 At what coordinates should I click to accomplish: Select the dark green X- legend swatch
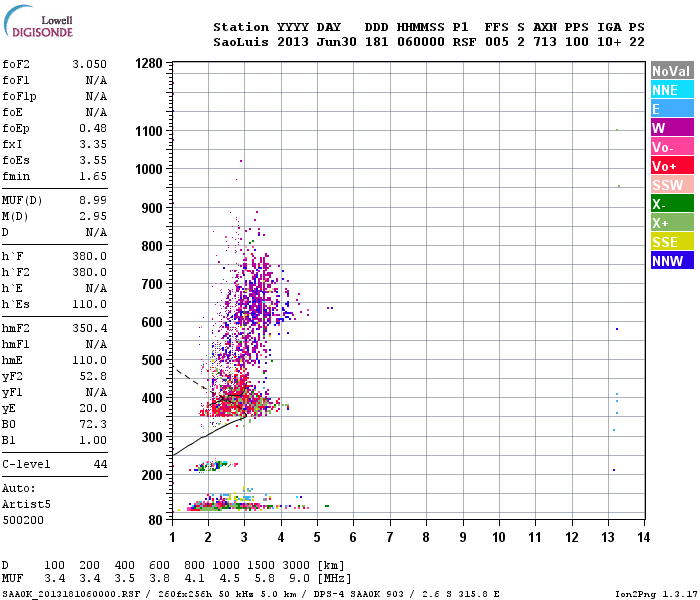click(x=672, y=204)
